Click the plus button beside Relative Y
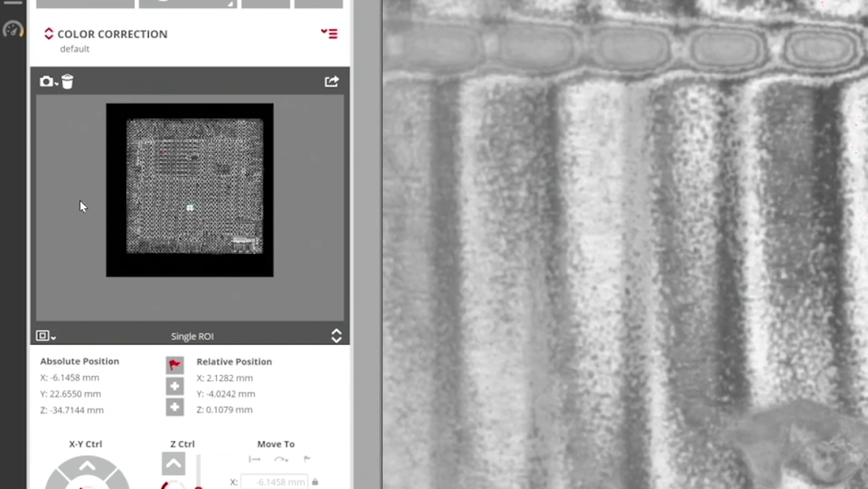The image size is (868, 489). 174,386
